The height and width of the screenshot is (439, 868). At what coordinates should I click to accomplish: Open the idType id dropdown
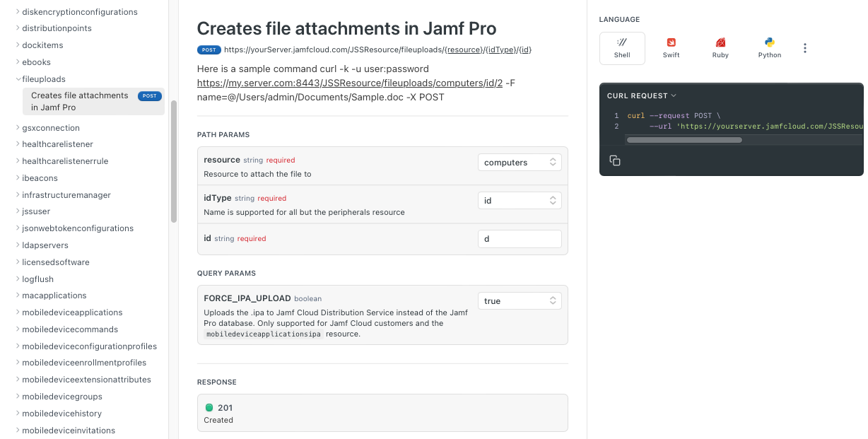(x=520, y=201)
